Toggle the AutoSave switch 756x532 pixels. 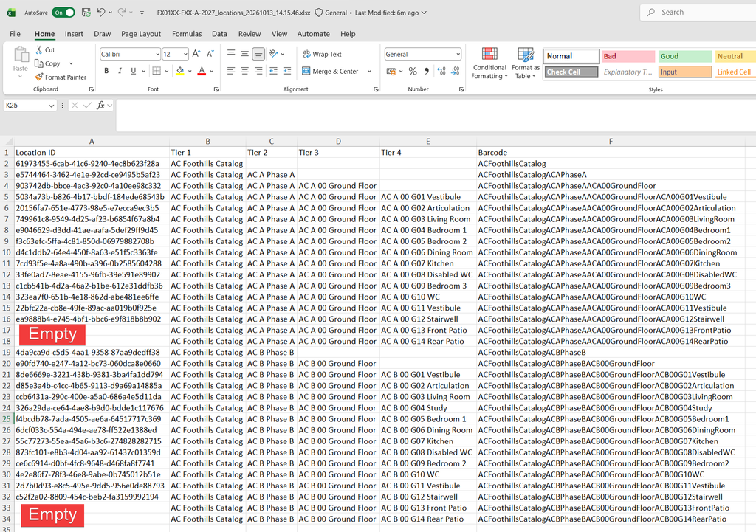[x=63, y=13]
